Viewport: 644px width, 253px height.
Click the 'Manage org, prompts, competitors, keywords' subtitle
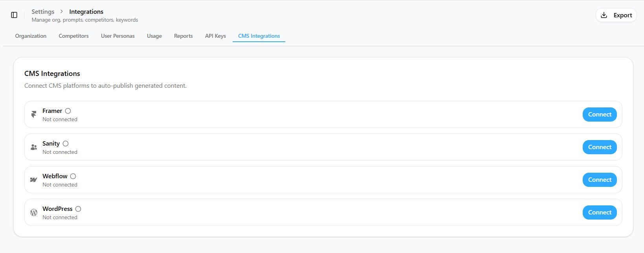click(x=85, y=20)
